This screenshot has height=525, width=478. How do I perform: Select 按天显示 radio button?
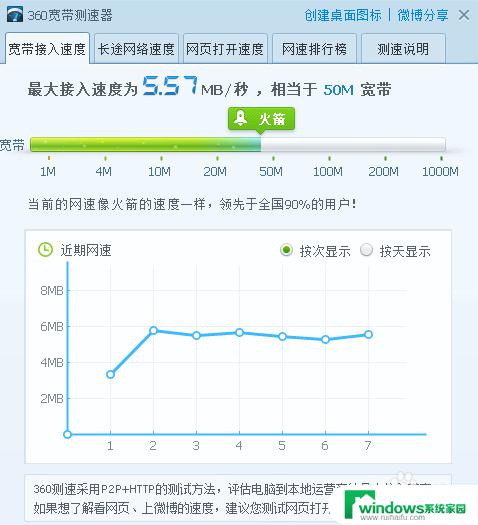(367, 250)
